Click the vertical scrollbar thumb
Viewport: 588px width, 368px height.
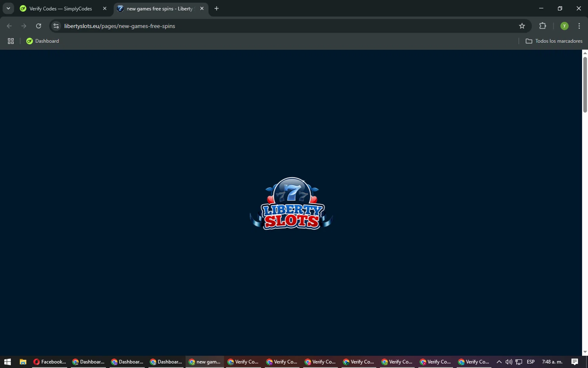tap(585, 85)
